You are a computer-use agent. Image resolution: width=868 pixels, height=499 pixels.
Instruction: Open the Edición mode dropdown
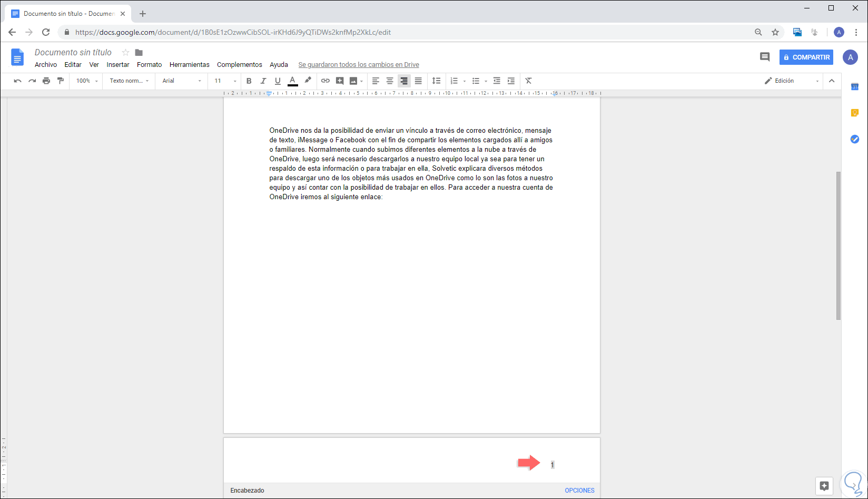792,81
